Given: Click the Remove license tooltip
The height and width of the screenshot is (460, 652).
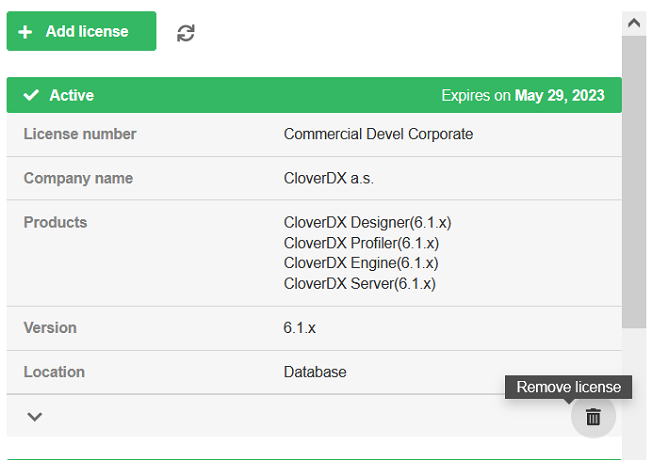Looking at the screenshot, I should (568, 387).
